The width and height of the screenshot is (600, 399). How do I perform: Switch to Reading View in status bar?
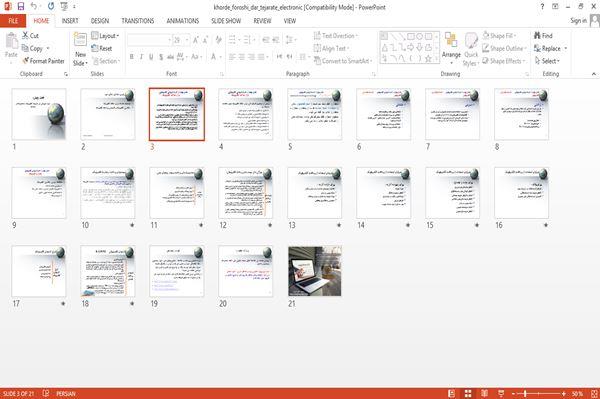pos(484,394)
